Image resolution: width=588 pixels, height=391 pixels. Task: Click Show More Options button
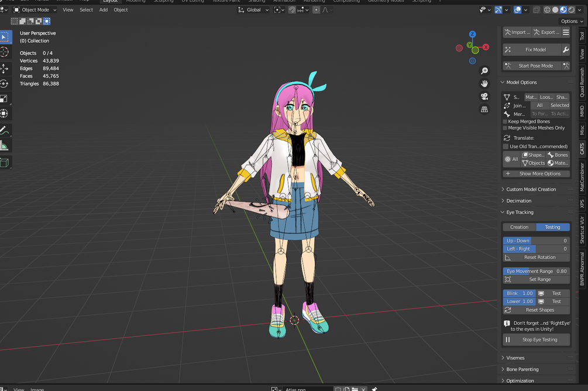(537, 174)
